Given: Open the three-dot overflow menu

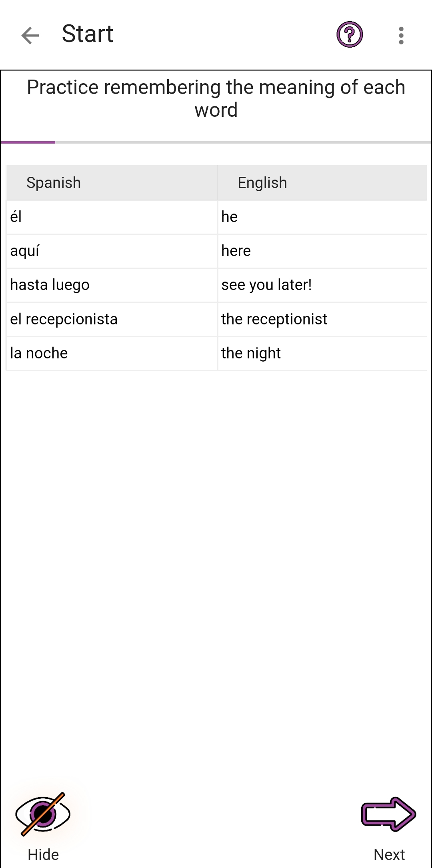Looking at the screenshot, I should click(401, 36).
